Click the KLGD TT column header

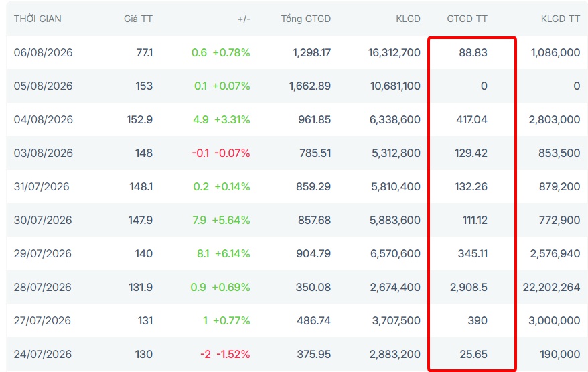click(x=561, y=19)
